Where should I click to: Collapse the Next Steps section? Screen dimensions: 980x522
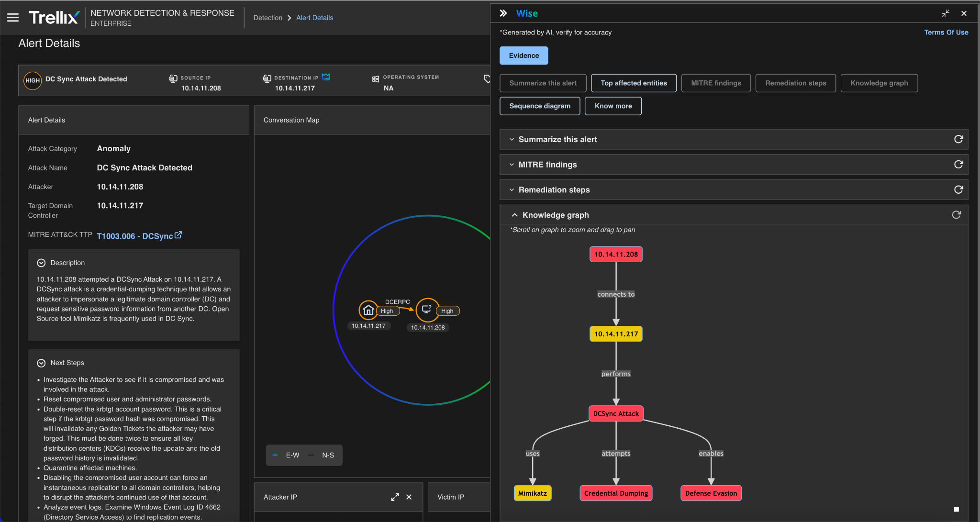pyautogui.click(x=41, y=363)
